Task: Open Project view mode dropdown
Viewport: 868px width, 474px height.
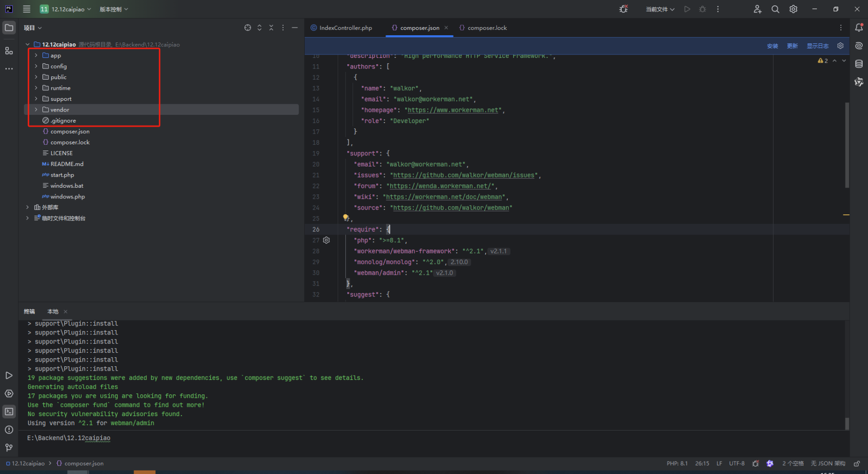Action: point(33,28)
